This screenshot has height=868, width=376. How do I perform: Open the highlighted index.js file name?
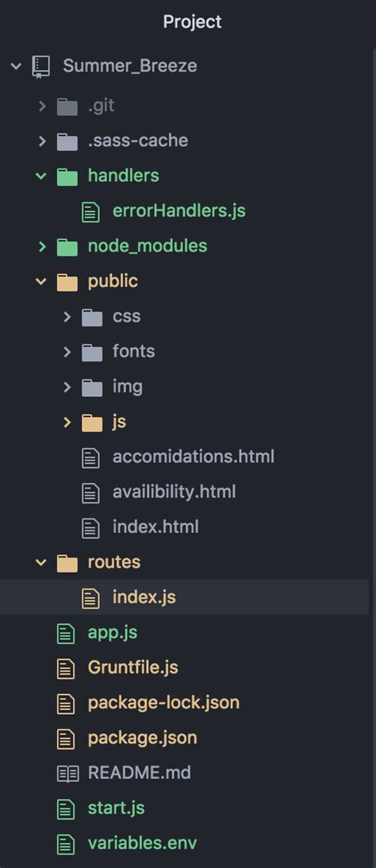(x=144, y=597)
